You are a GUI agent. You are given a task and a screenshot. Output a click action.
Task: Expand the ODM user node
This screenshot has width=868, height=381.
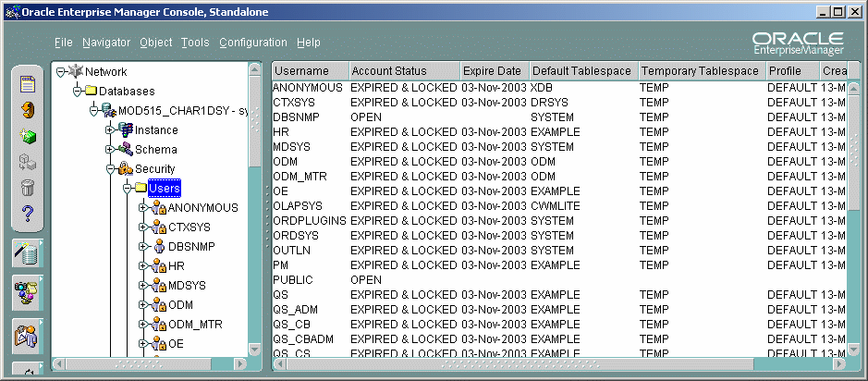point(143,304)
